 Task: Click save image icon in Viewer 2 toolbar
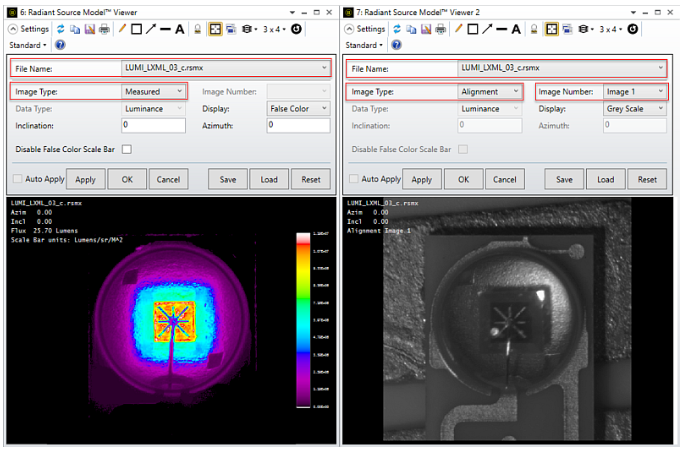point(425,29)
